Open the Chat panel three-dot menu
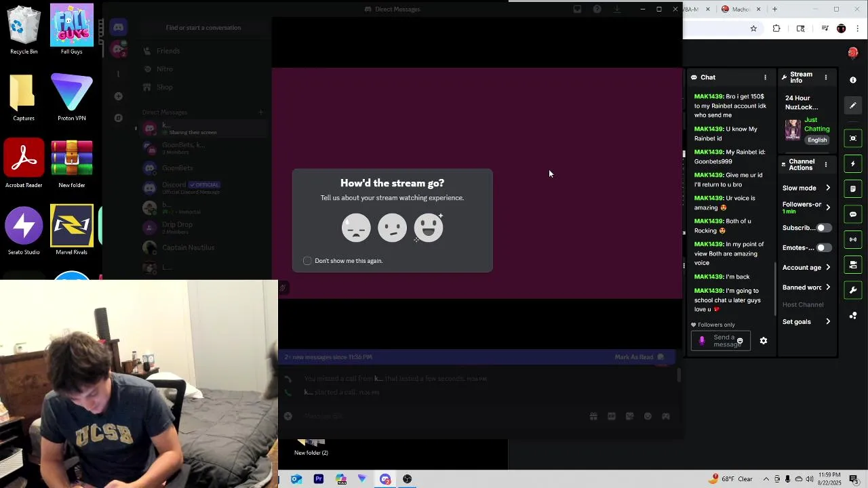The width and height of the screenshot is (868, 488). pos(766,77)
